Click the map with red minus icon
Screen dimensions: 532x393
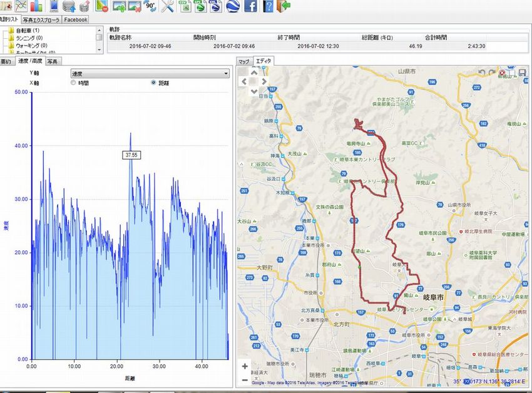(101, 6)
